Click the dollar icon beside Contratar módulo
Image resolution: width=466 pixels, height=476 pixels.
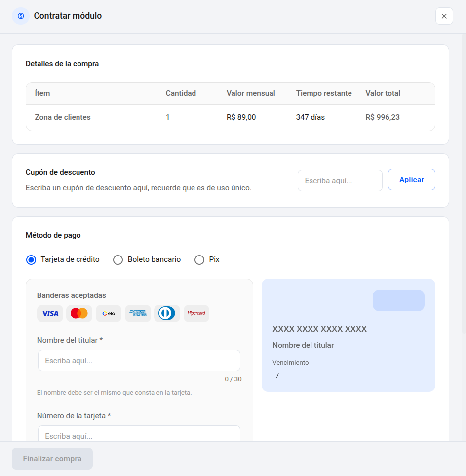(21, 16)
